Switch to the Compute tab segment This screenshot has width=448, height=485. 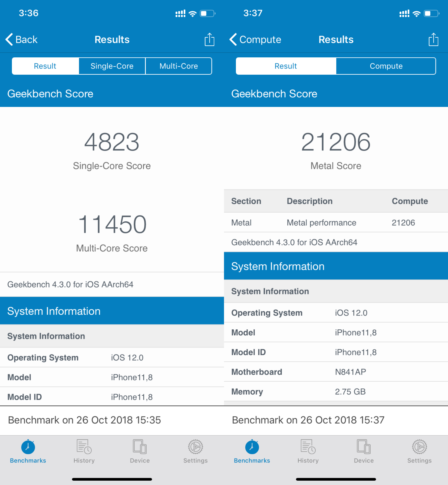click(386, 66)
